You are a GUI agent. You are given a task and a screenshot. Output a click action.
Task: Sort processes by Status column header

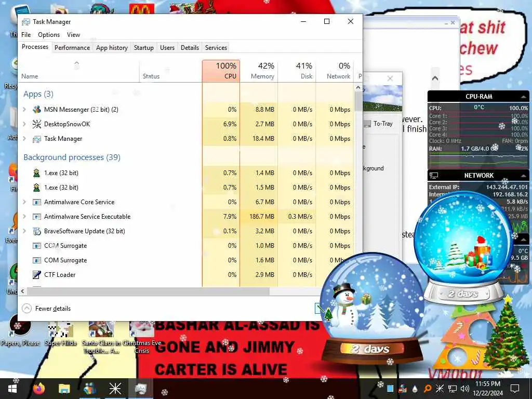pyautogui.click(x=170, y=71)
